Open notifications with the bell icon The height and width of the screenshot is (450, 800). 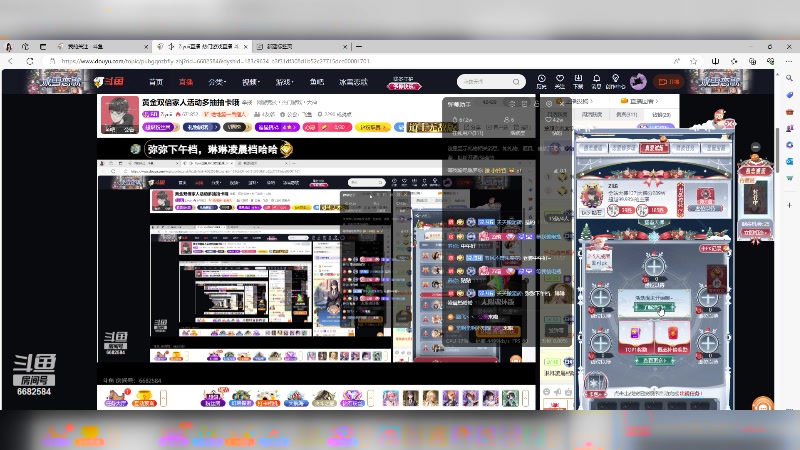[596, 81]
